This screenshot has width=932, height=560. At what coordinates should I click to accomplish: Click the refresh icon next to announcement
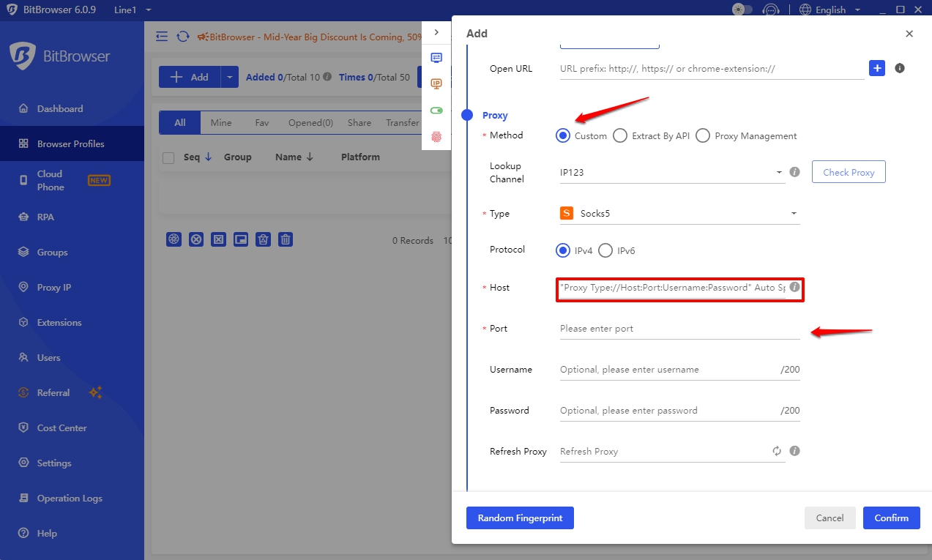[182, 37]
